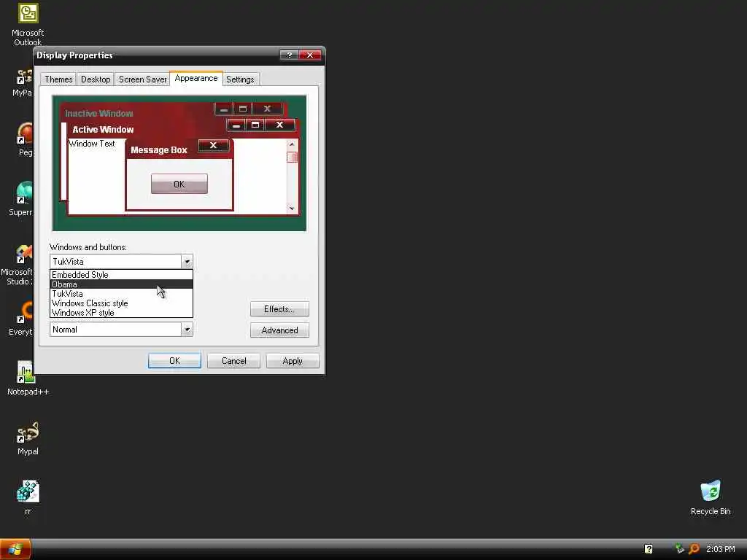The height and width of the screenshot is (560, 747).
Task: Open Advanced appearance settings
Action: tap(279, 330)
